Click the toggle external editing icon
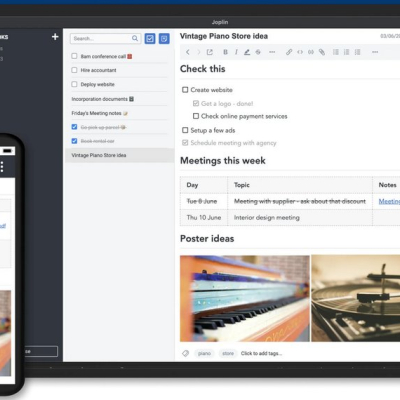The height and width of the screenshot is (400, 400). click(x=210, y=52)
